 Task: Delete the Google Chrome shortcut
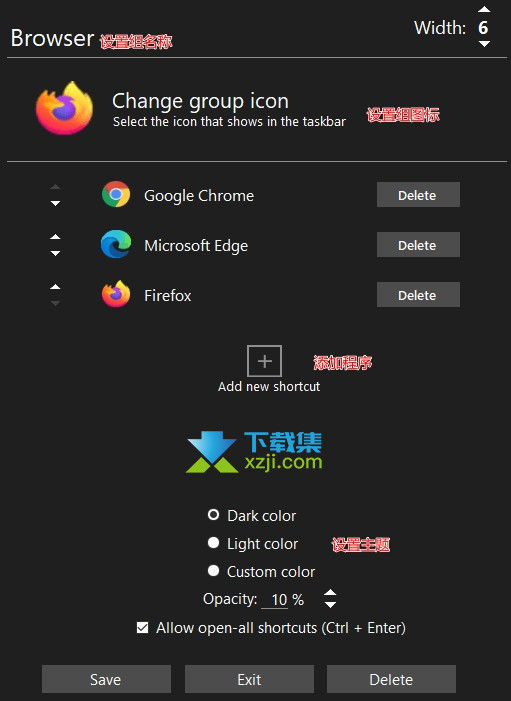pos(418,194)
